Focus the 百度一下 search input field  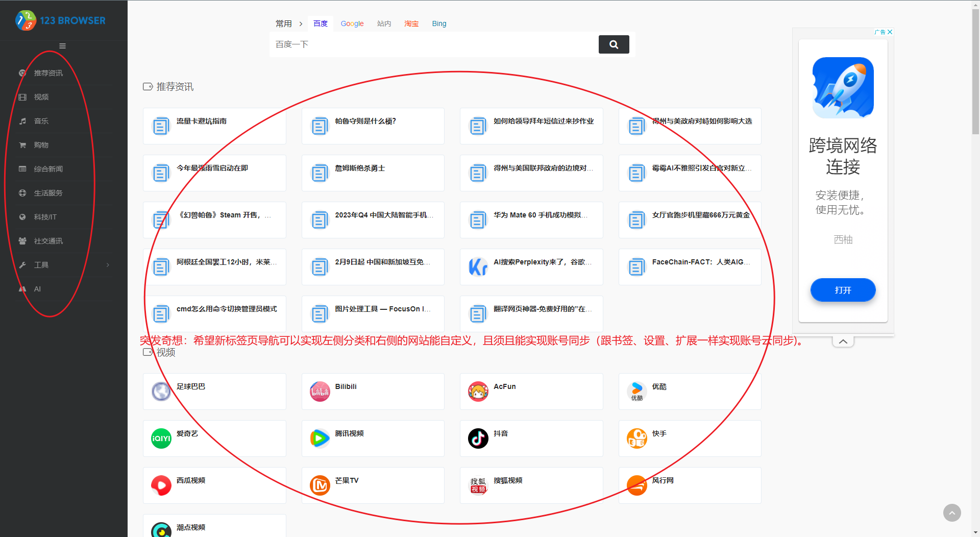pos(434,44)
